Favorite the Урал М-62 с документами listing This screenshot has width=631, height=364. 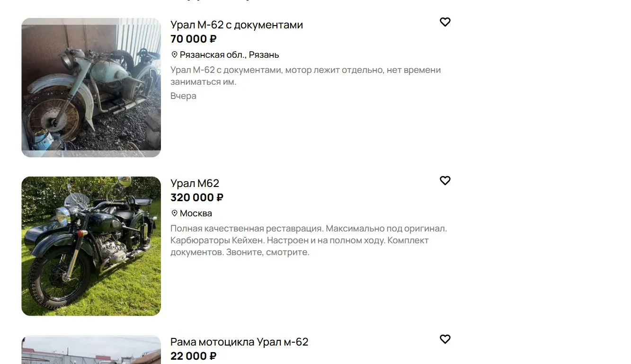[445, 22]
